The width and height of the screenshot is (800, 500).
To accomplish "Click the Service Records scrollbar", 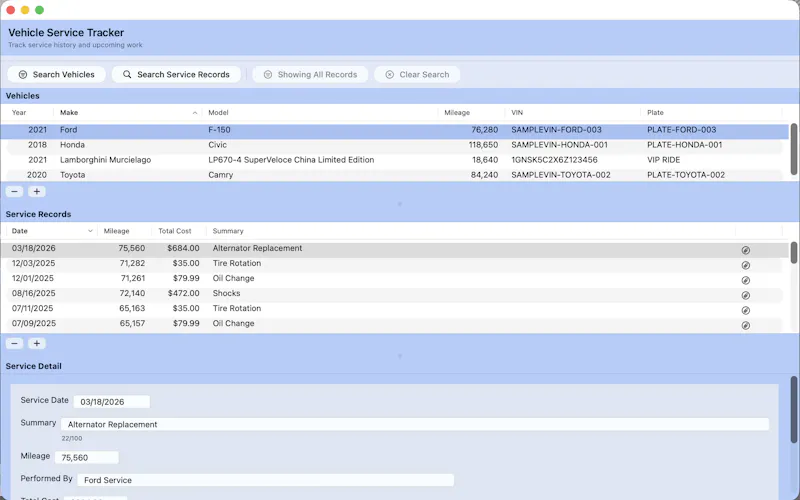I will point(794,253).
